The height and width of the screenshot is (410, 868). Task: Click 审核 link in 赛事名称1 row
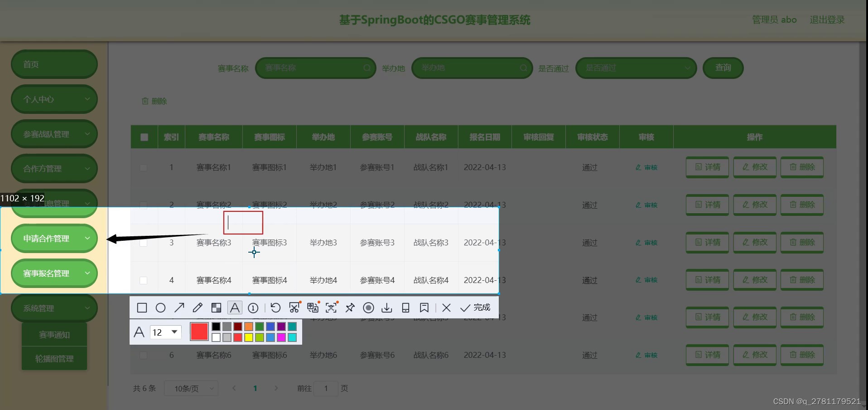(646, 167)
